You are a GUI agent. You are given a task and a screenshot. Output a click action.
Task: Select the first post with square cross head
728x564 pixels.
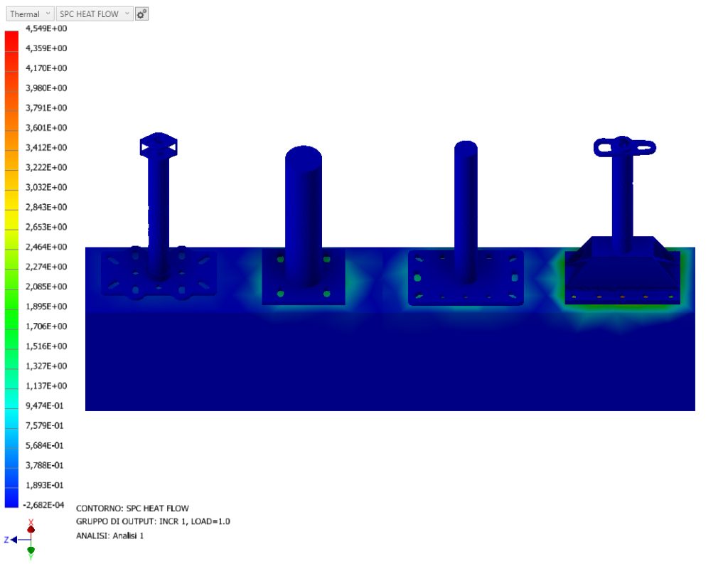pyautogui.click(x=159, y=207)
